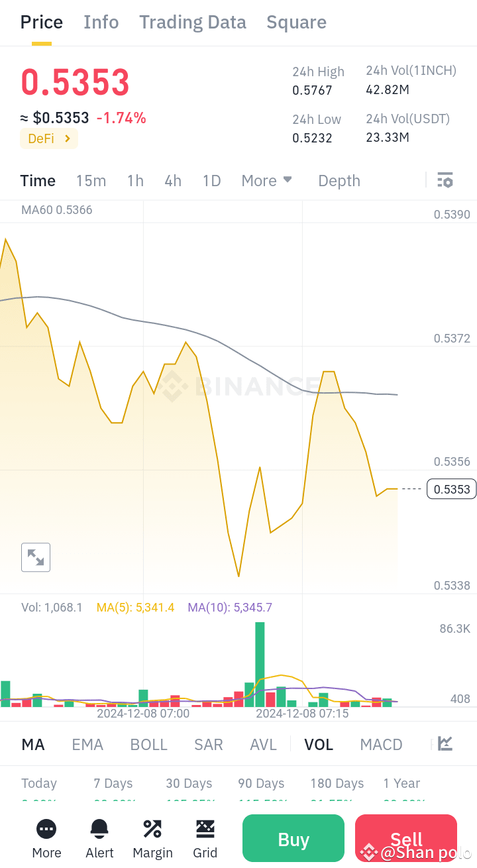Viewport: 477px width, 868px height.
Task: Switch to the Info tab
Action: point(101,22)
